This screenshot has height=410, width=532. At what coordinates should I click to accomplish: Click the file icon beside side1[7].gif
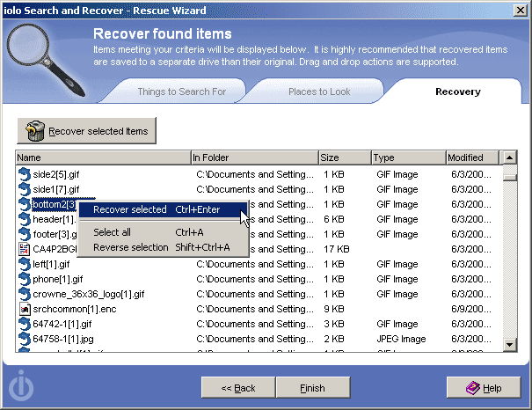click(x=25, y=189)
